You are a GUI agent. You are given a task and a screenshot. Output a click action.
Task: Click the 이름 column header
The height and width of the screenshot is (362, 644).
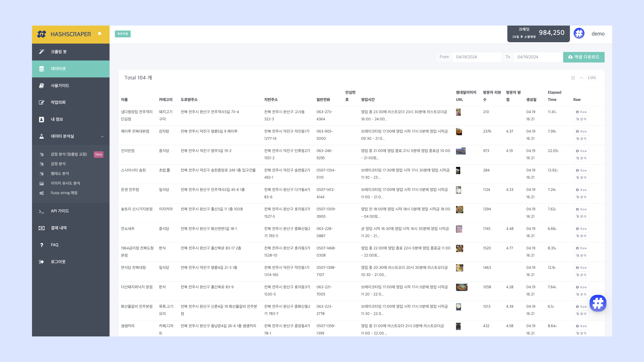tap(125, 100)
